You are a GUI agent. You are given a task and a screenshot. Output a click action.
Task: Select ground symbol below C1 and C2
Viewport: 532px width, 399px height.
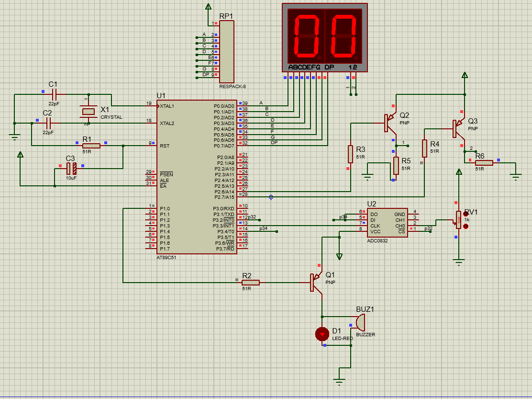14,137
